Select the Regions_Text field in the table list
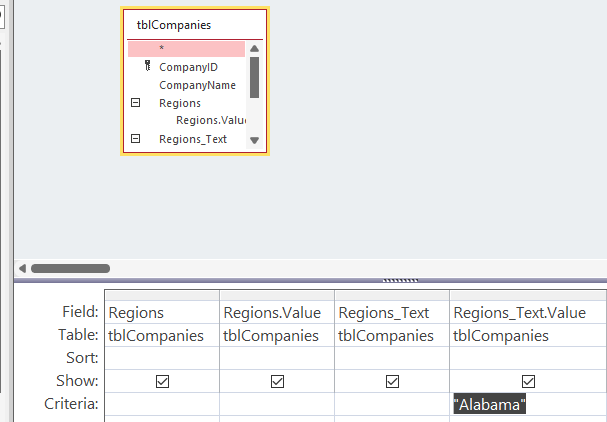This screenshot has height=422, width=607. point(193,139)
